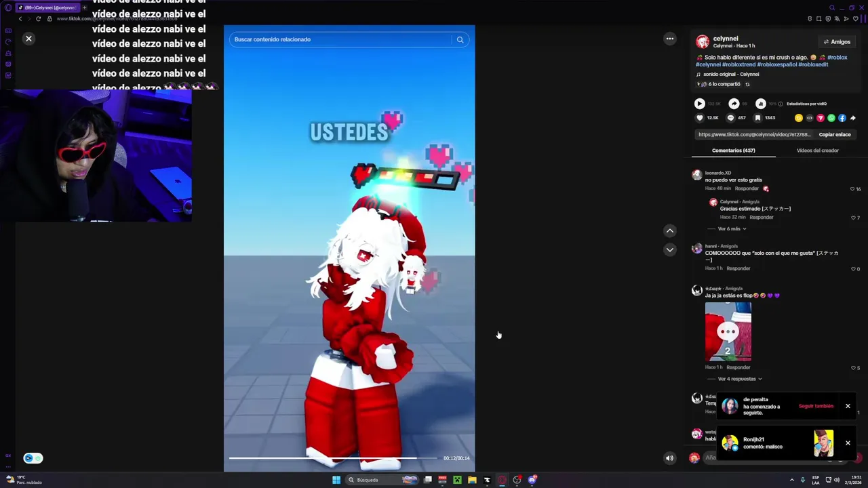Image resolution: width=868 pixels, height=488 pixels.
Task: Click Seguir también on follow notification
Action: click(x=816, y=406)
